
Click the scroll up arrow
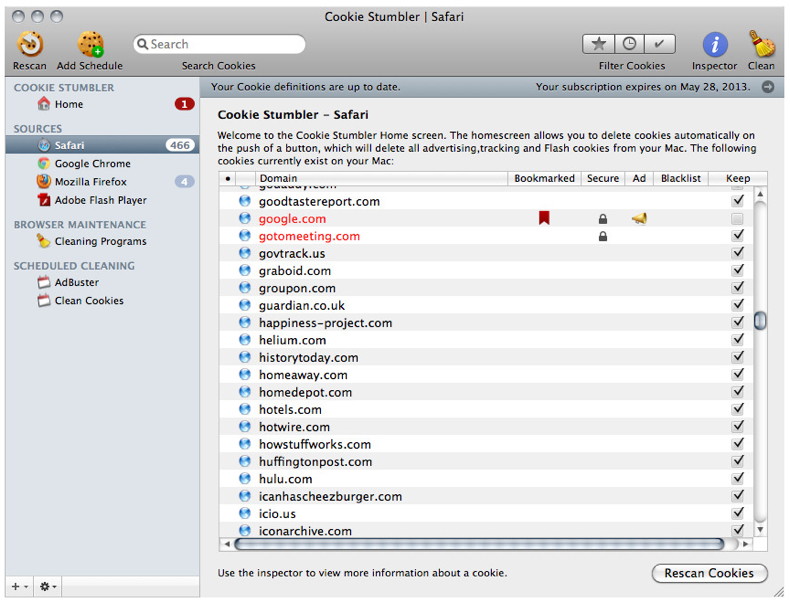(x=760, y=194)
